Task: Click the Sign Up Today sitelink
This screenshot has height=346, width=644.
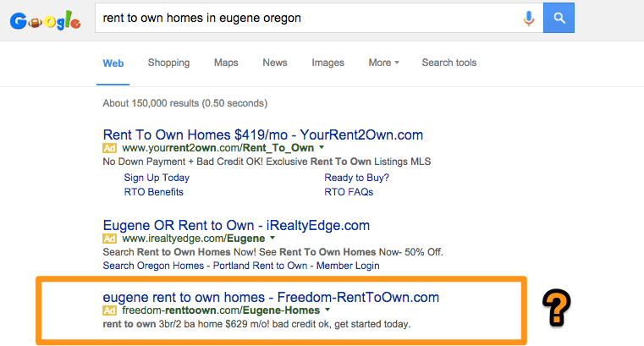Action: point(157,178)
